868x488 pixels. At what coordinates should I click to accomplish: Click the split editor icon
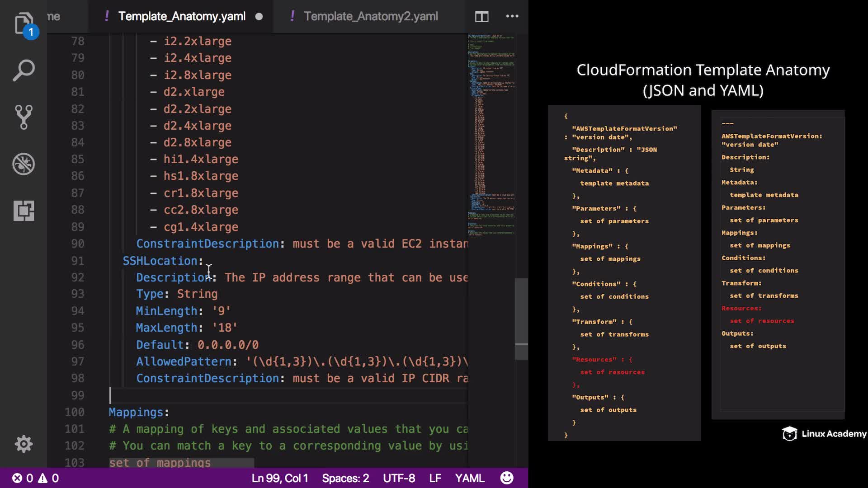pyautogui.click(x=481, y=17)
